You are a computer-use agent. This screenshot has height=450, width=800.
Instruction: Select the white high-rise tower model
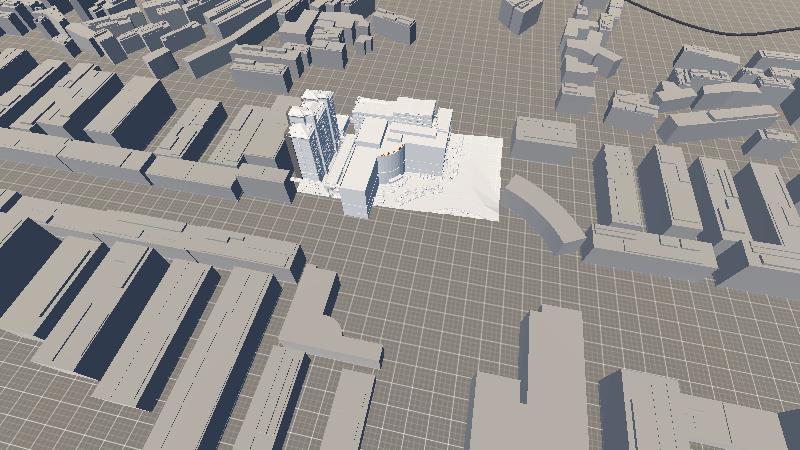click(311, 138)
